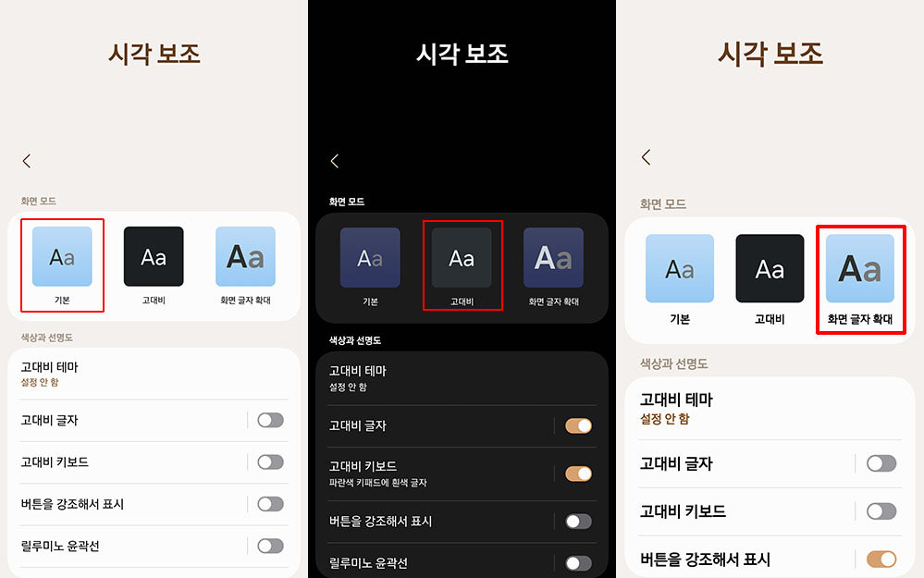Viewport: 924px width, 578px height.
Task: Tap back arrow in the left light screen
Action: pos(27,161)
